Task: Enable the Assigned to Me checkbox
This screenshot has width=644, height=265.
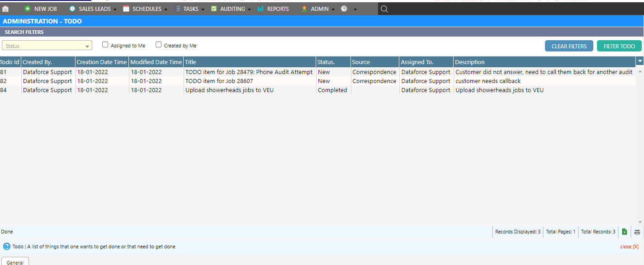Action: [x=105, y=45]
